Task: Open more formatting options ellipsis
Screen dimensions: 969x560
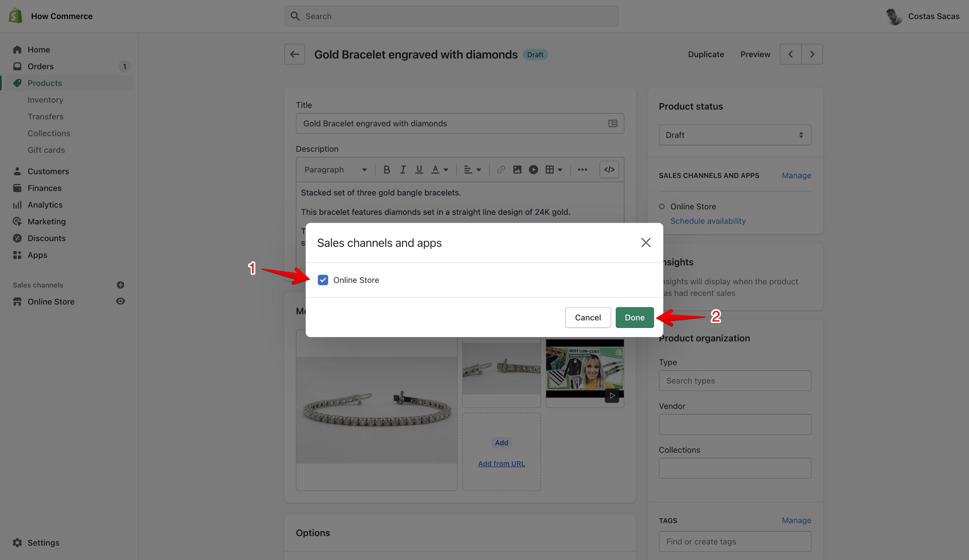Action: point(582,170)
